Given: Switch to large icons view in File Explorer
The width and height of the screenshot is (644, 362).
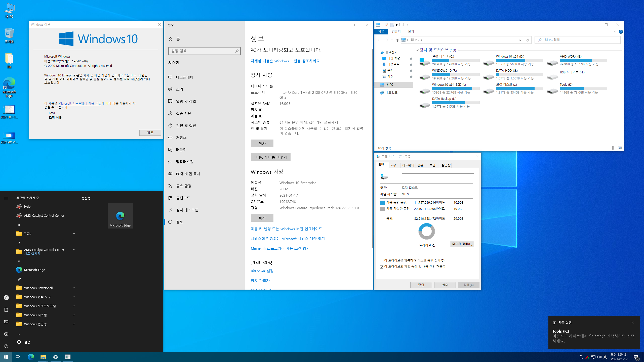Looking at the screenshot, I should pyautogui.click(x=620, y=148).
